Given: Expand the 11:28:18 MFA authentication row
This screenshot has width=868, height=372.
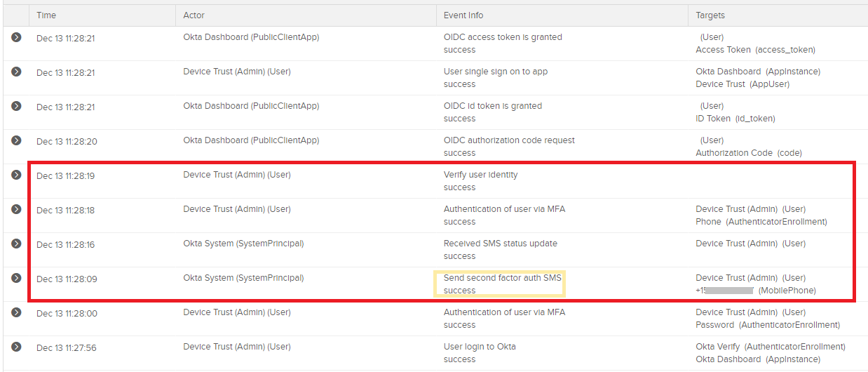Looking at the screenshot, I should [16, 209].
